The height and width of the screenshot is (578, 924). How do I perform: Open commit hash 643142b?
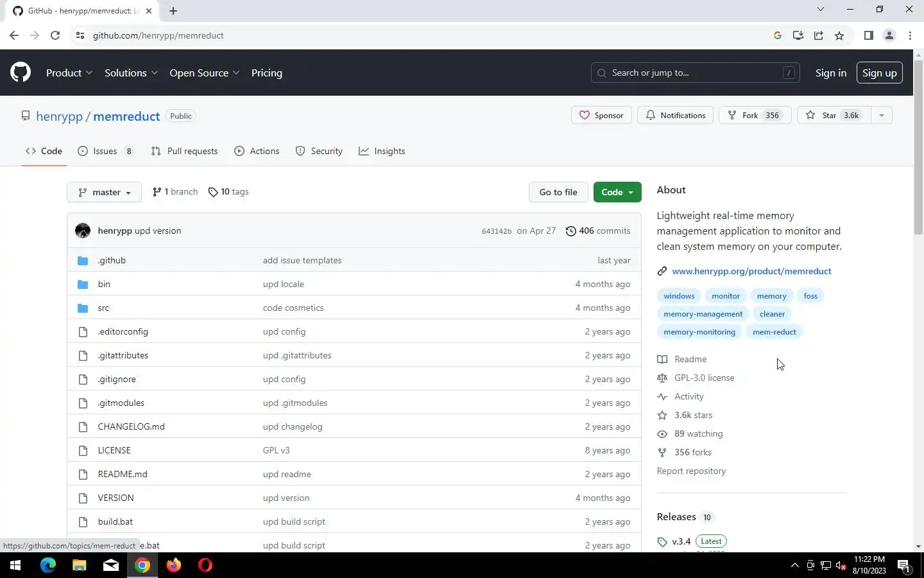(497, 231)
